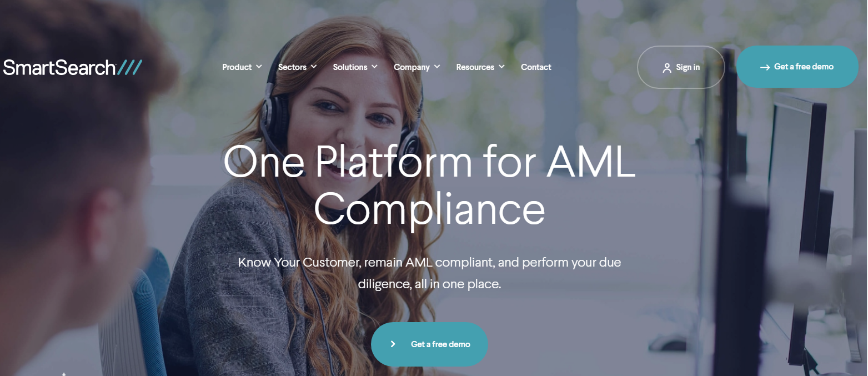Open the Solutions navigation item
The image size is (868, 376).
pos(350,67)
